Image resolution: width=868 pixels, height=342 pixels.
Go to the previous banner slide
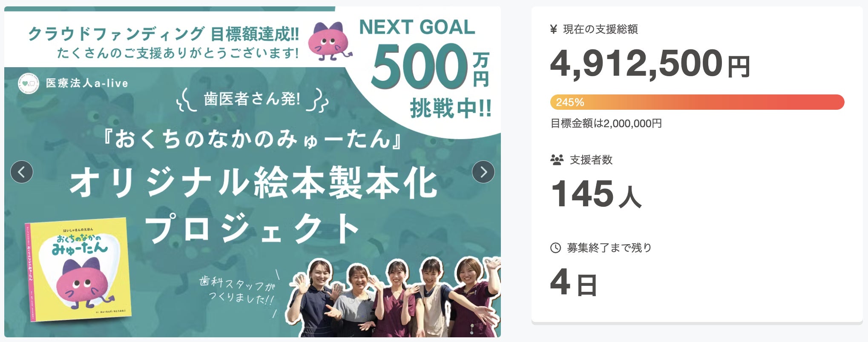(x=22, y=172)
